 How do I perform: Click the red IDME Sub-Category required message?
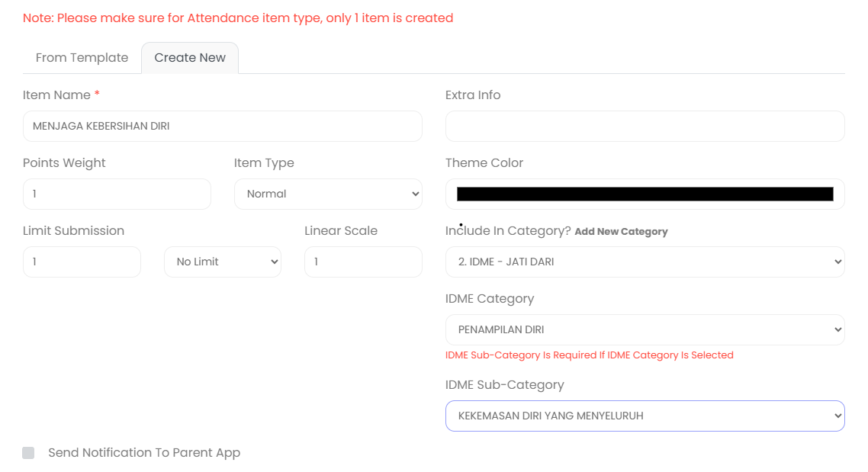(x=590, y=355)
